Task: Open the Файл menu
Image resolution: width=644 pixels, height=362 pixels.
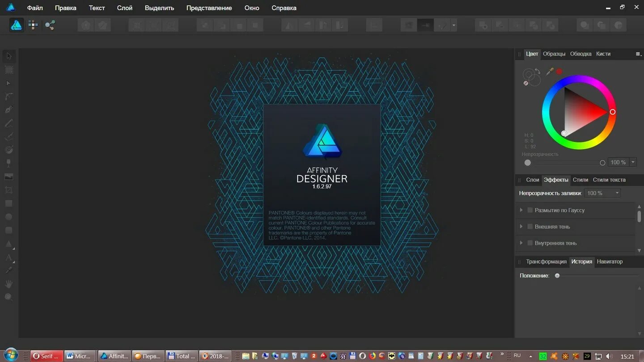Action: [x=35, y=8]
